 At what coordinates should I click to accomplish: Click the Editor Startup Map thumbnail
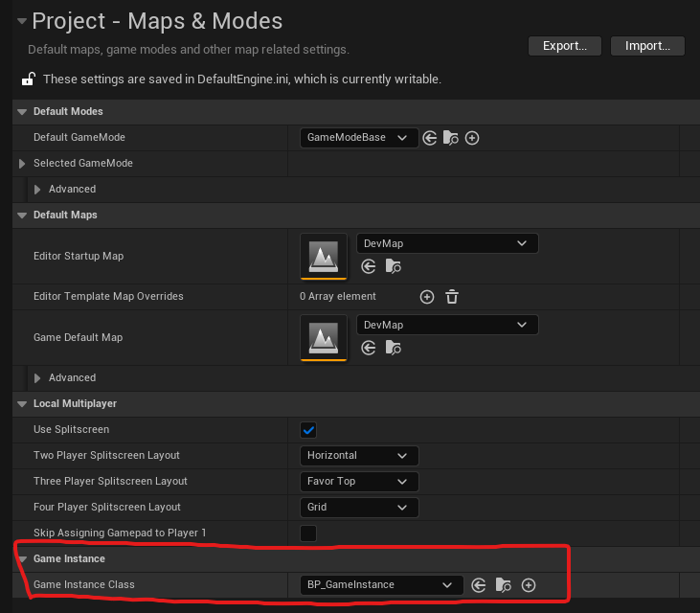(x=324, y=257)
